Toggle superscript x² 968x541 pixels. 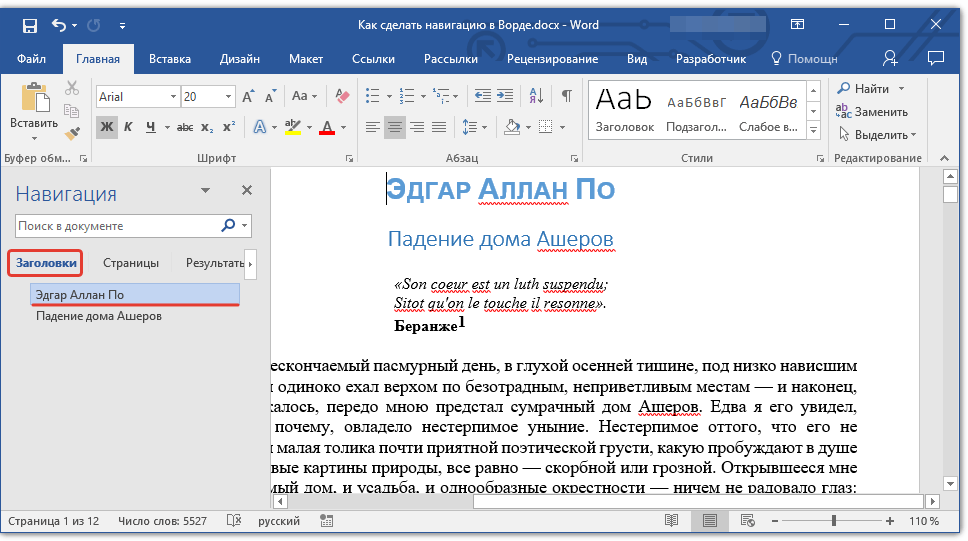tap(229, 127)
